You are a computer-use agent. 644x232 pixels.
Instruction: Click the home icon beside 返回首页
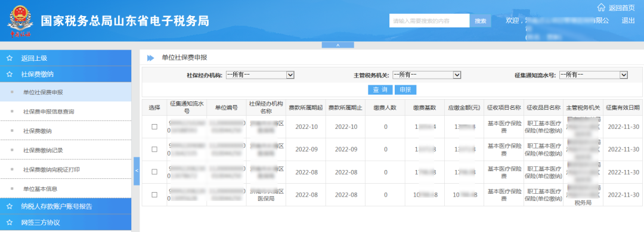click(x=601, y=7)
